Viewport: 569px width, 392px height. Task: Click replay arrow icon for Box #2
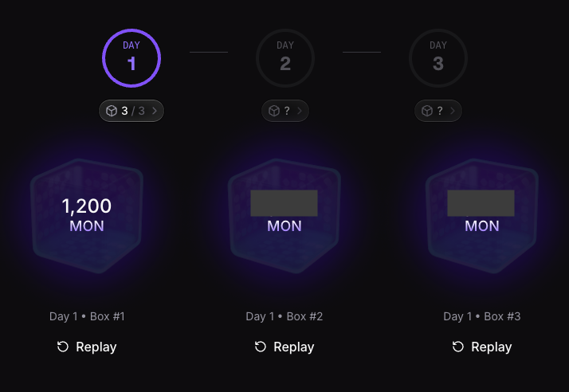point(261,347)
